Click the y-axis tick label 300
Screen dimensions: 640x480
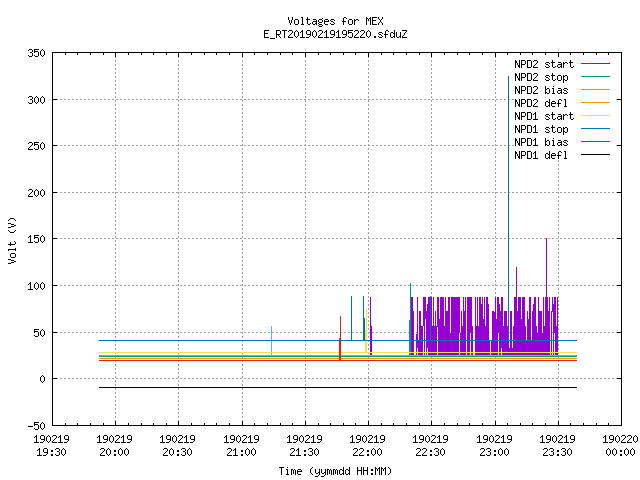36,100
